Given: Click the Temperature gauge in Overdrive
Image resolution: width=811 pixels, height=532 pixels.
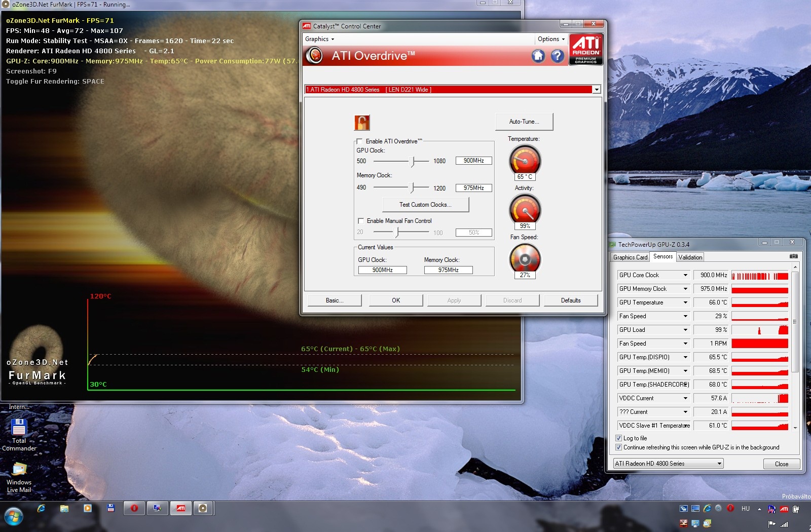Looking at the screenshot, I should [525, 161].
